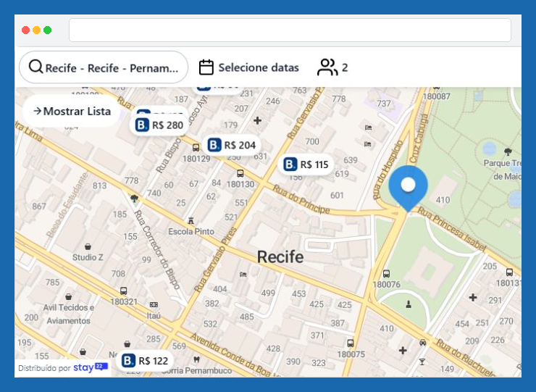Click bus stop 180129 icon
This screenshot has height=392, width=536.
point(196,147)
